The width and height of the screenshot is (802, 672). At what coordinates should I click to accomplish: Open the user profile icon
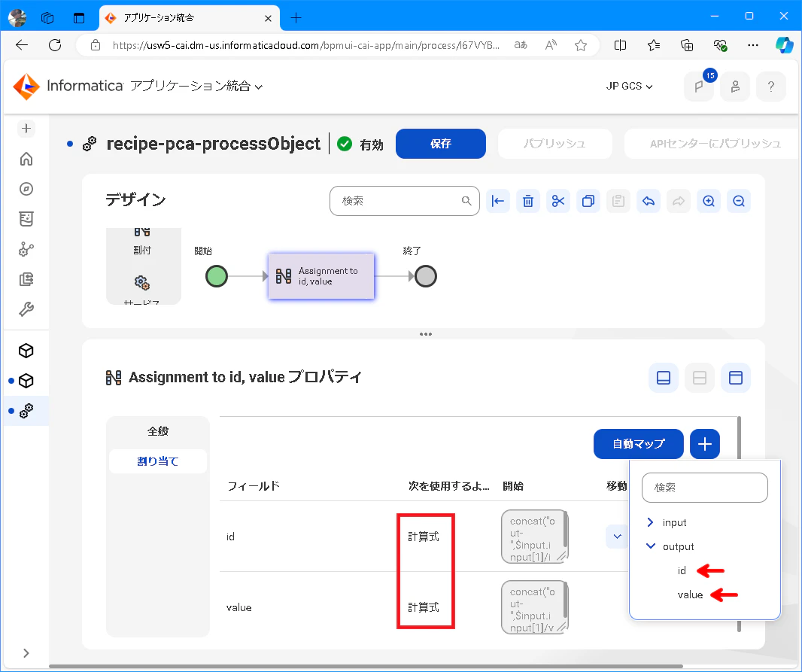click(x=735, y=87)
